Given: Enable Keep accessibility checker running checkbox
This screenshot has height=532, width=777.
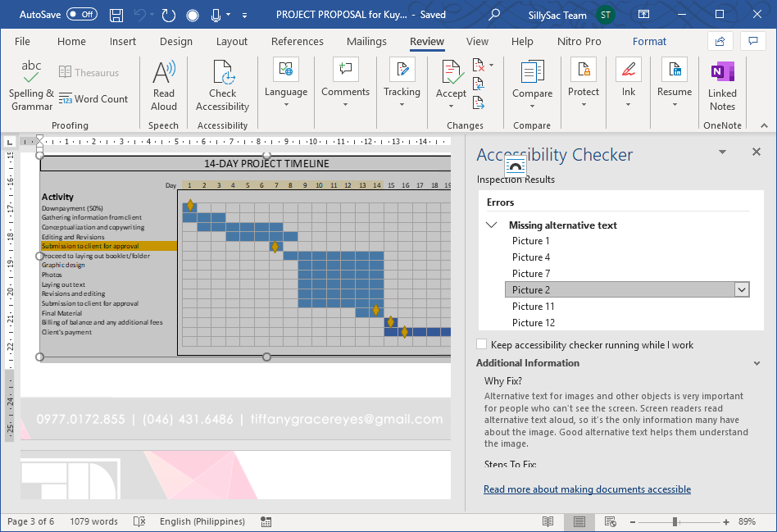Looking at the screenshot, I should pyautogui.click(x=482, y=345).
